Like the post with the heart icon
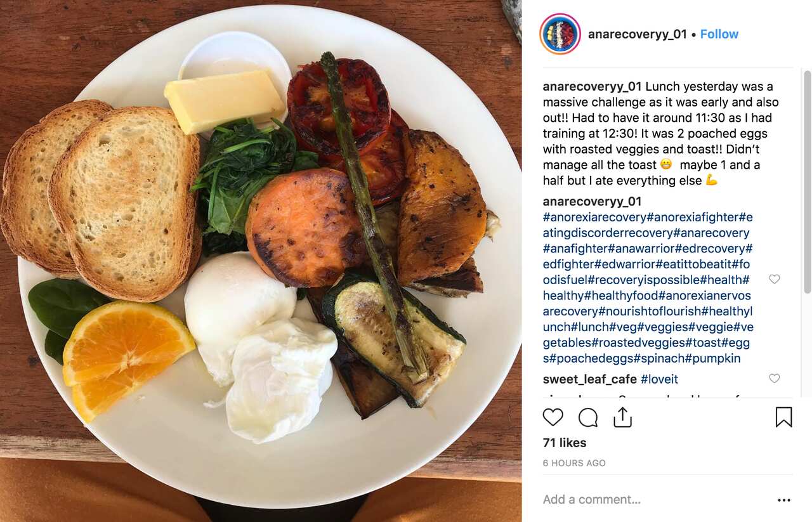Screen dimensions: 812x522 point(553,417)
